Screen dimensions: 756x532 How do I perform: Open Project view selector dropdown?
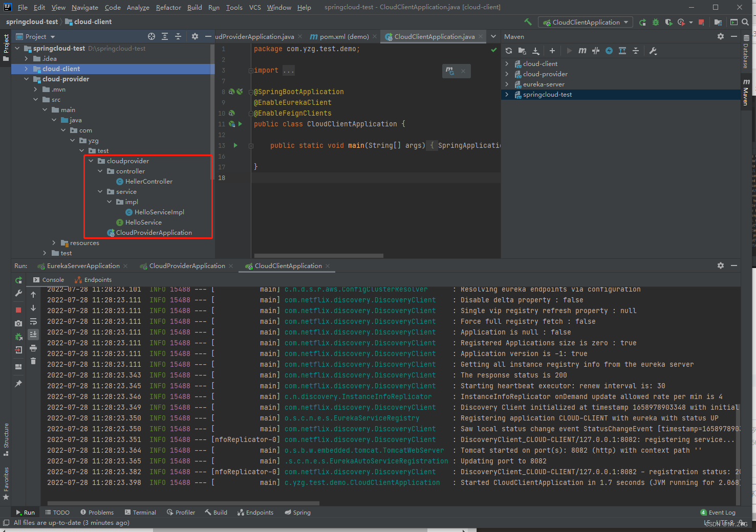pyautogui.click(x=35, y=36)
